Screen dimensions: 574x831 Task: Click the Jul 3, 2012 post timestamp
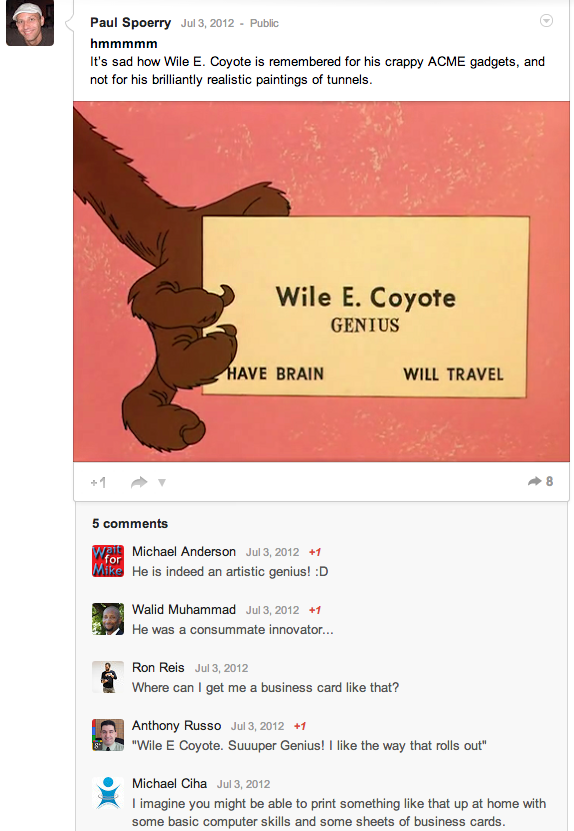[x=207, y=23]
